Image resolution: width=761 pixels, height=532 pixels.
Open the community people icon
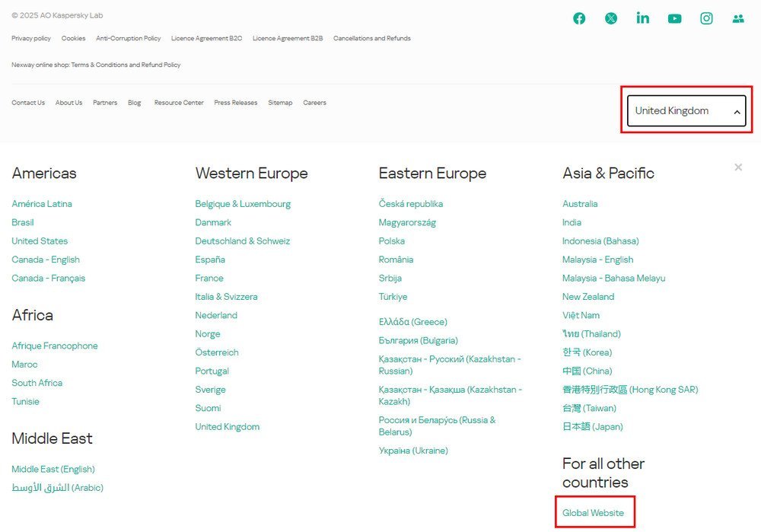(x=738, y=19)
